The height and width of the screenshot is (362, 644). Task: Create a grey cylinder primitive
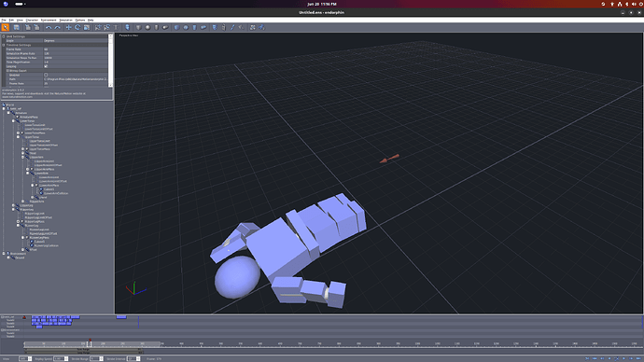(x=157, y=27)
